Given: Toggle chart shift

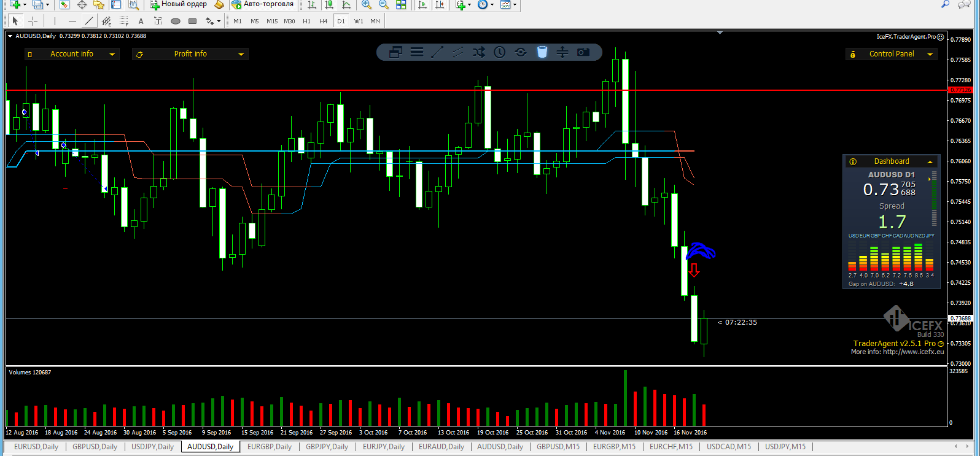Looking at the screenshot, I should click(439, 4).
